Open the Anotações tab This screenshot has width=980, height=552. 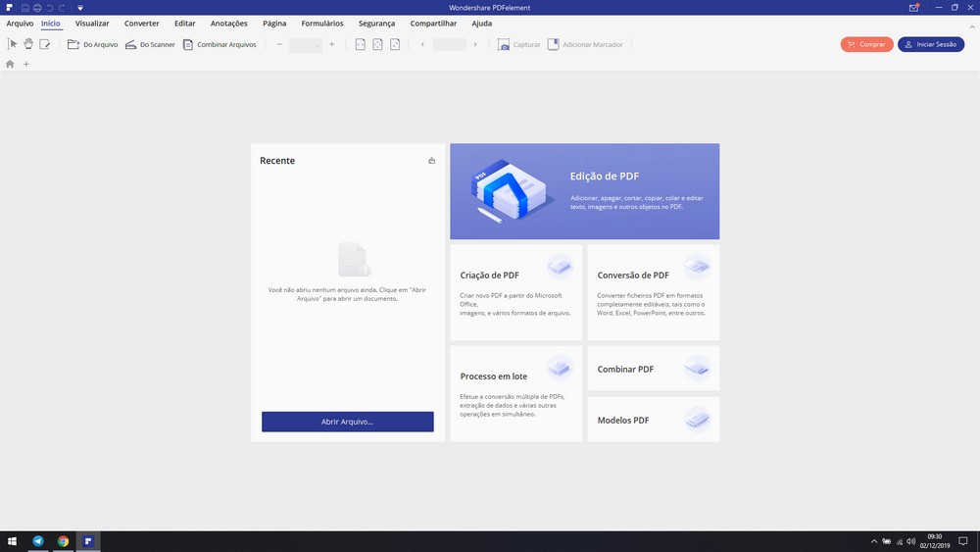[x=228, y=24]
